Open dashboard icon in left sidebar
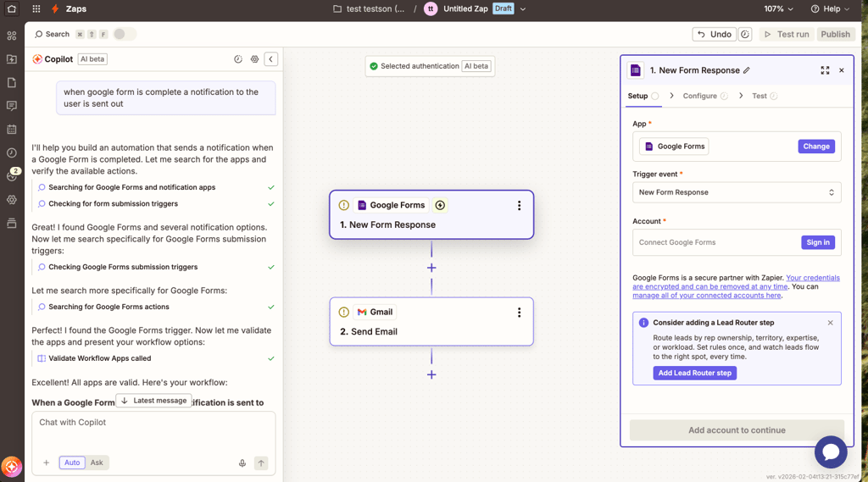This screenshot has width=868, height=482. pos(12,36)
